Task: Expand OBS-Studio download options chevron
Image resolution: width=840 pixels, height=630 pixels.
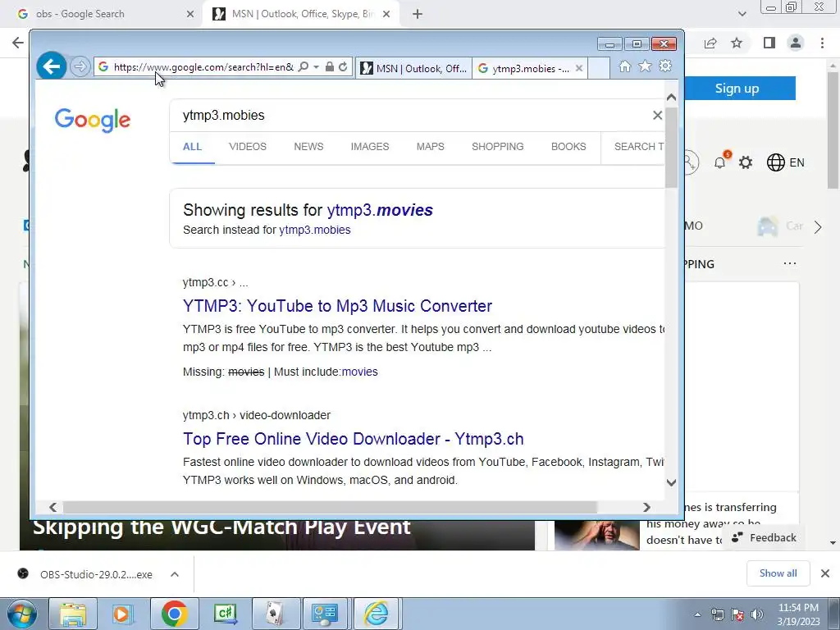Action: point(175,574)
